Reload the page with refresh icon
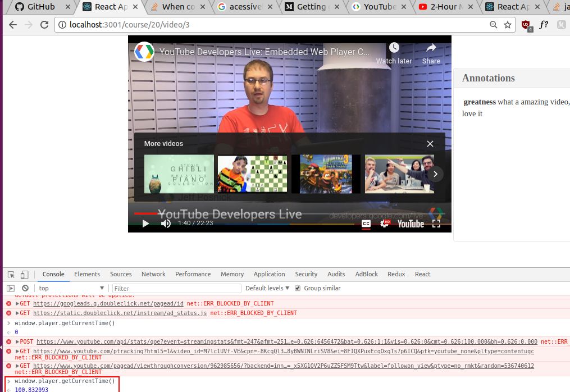 44,25
